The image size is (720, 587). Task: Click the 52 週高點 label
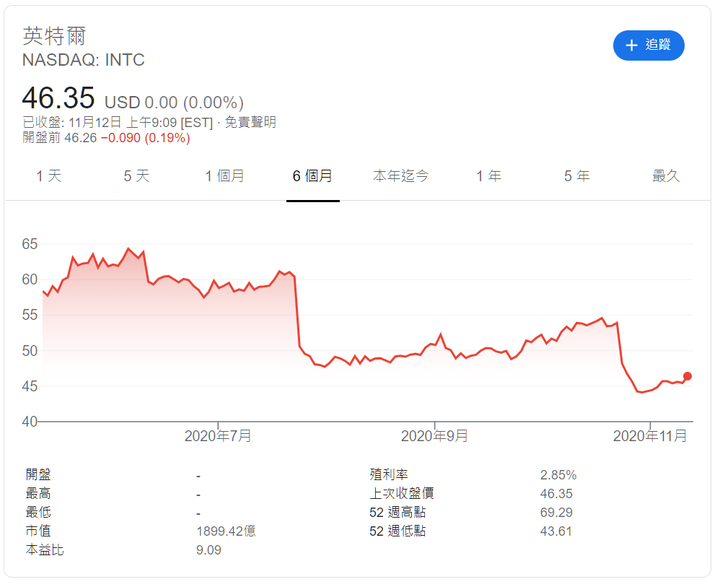(398, 512)
